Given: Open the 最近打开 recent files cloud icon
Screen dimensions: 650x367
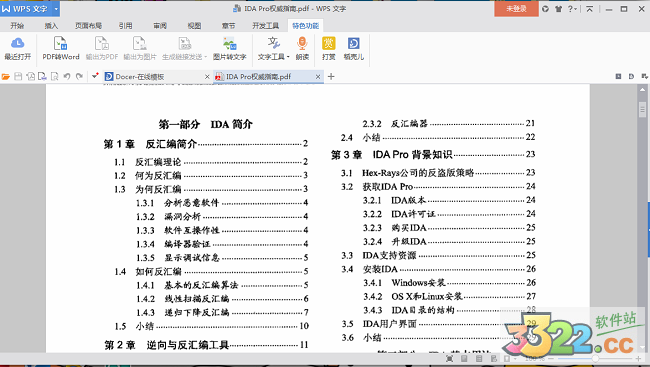Looking at the screenshot, I should (17, 43).
